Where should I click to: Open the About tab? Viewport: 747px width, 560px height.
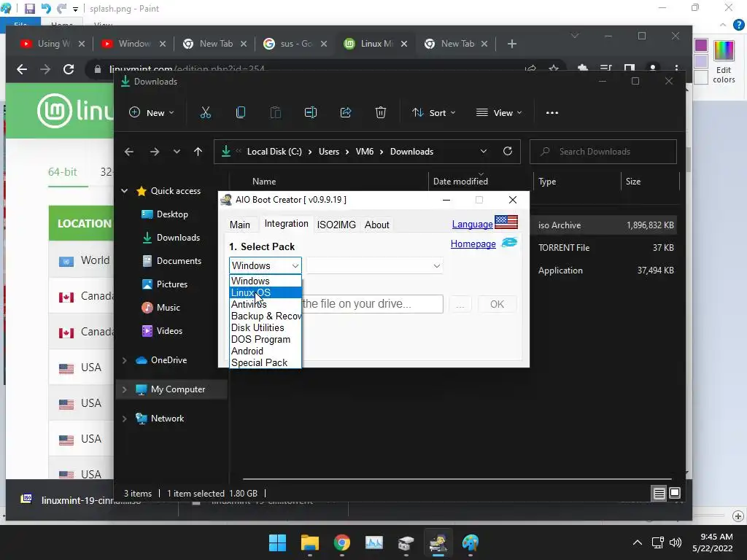[x=377, y=225]
